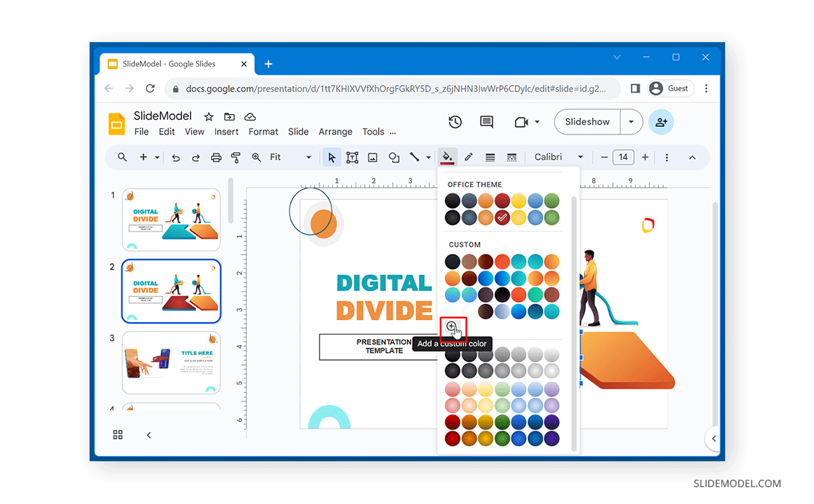
Task: Open the Insert menu
Action: [x=227, y=131]
